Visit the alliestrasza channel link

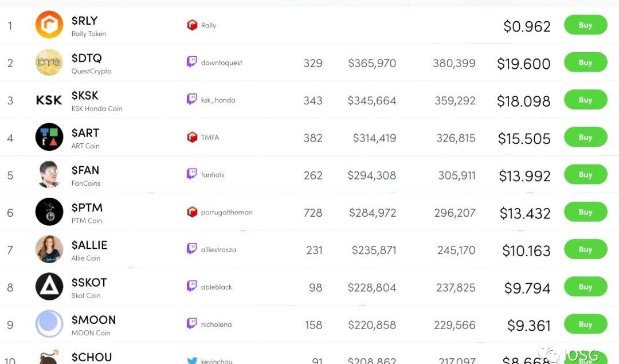coord(218,250)
